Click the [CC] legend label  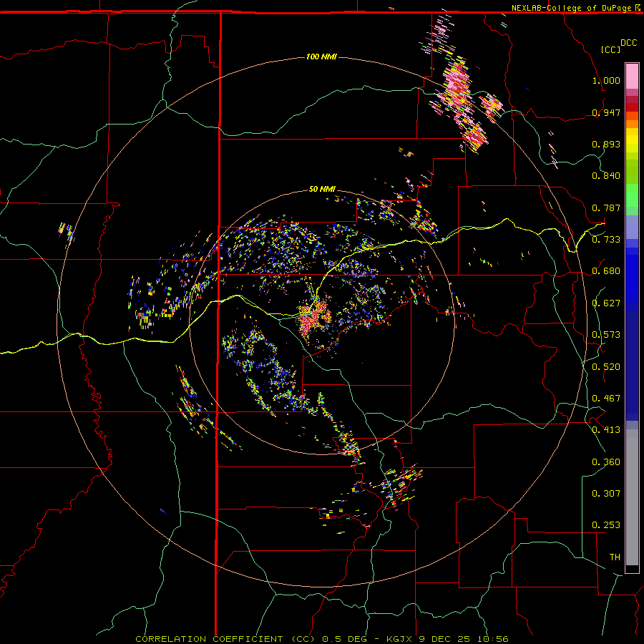pyautogui.click(x=611, y=49)
